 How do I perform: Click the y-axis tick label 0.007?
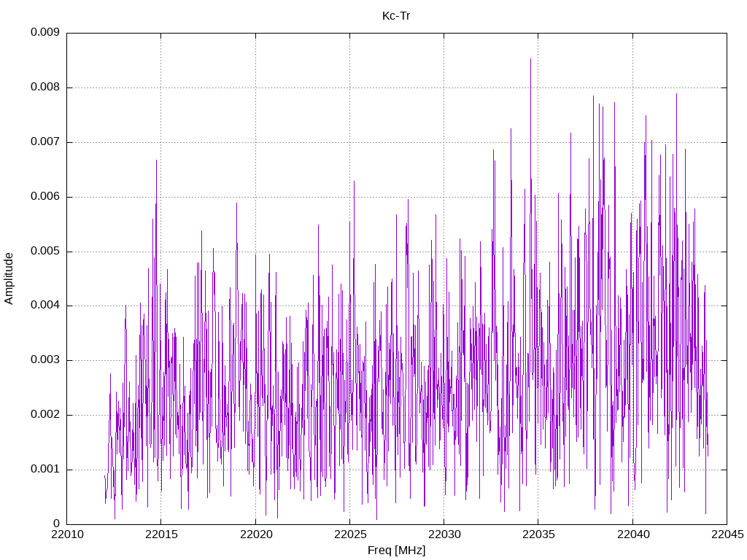[x=45, y=142]
